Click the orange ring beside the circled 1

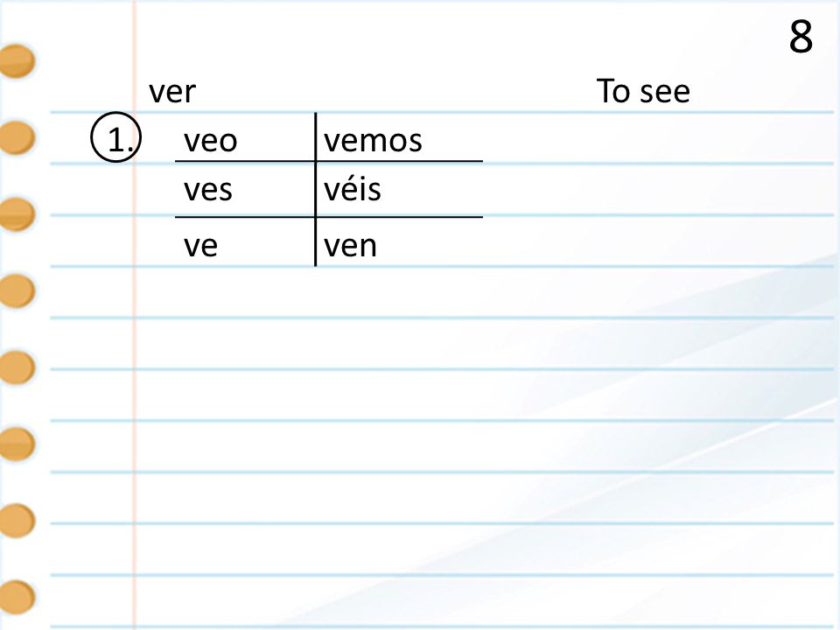pyautogui.click(x=17, y=137)
